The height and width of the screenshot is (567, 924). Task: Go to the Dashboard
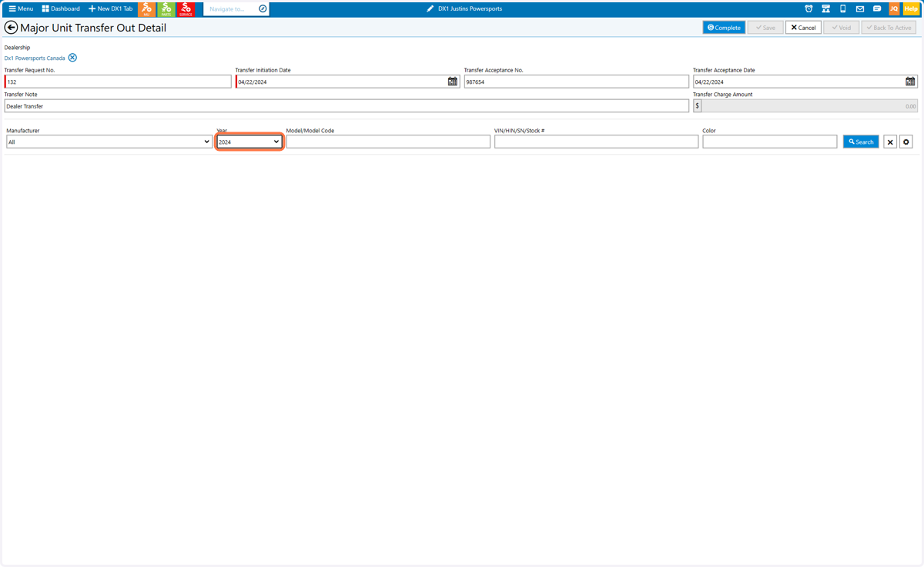pyautogui.click(x=61, y=8)
